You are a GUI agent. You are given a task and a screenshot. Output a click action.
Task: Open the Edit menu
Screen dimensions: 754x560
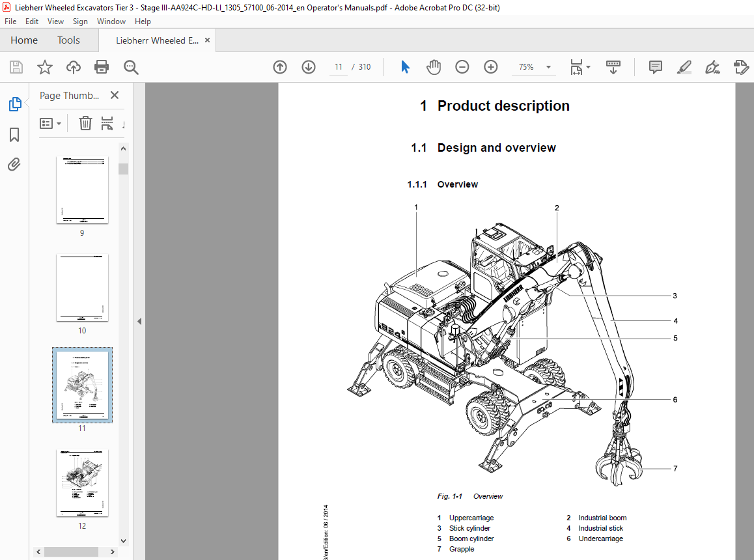tap(32, 21)
